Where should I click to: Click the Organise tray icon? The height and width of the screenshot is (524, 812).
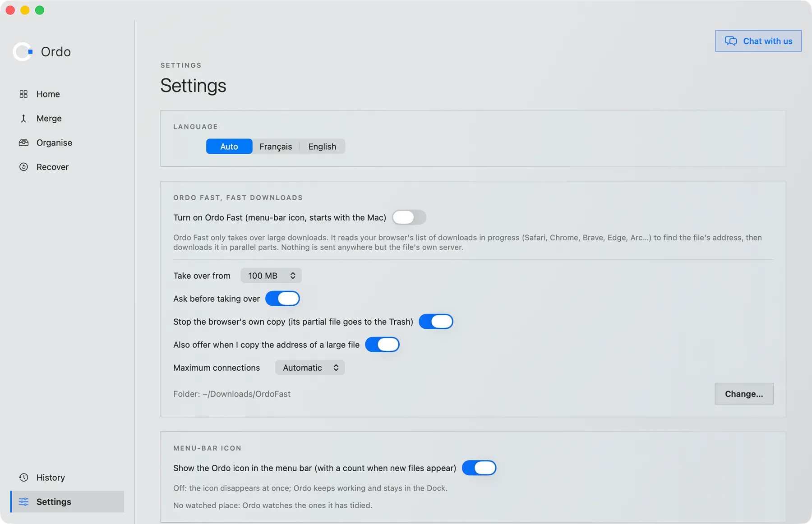click(23, 142)
